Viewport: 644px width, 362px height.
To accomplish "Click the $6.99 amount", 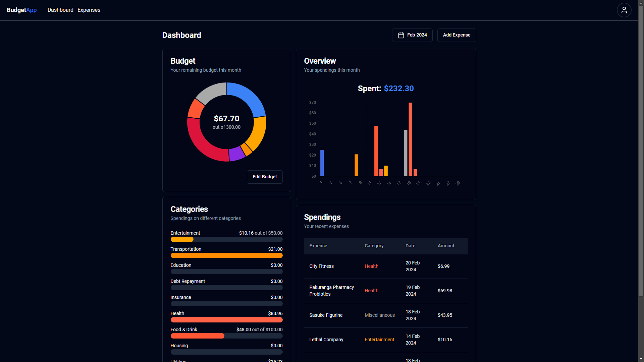I will 443,266.
